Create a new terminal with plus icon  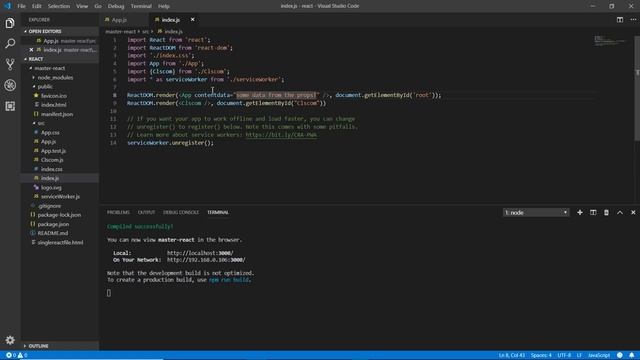click(580, 213)
